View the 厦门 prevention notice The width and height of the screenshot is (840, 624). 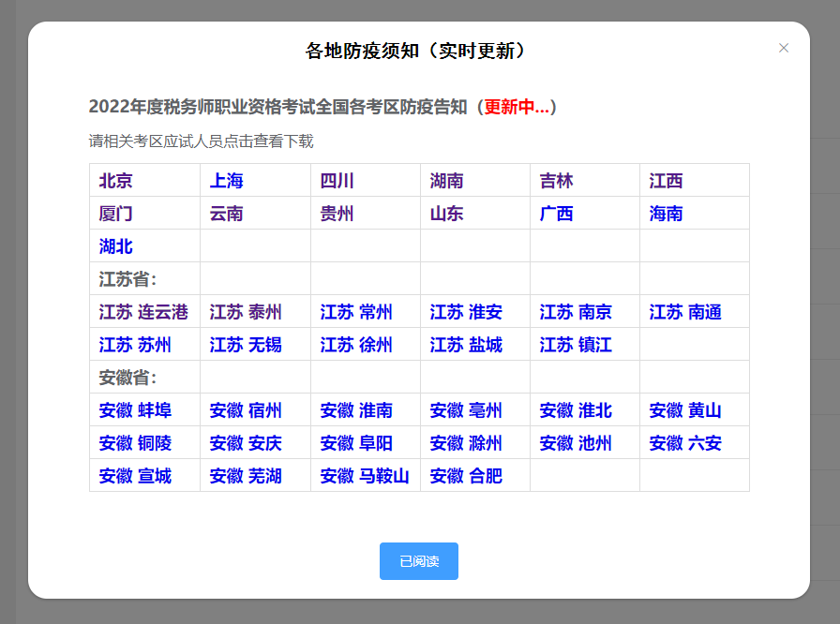(x=115, y=214)
